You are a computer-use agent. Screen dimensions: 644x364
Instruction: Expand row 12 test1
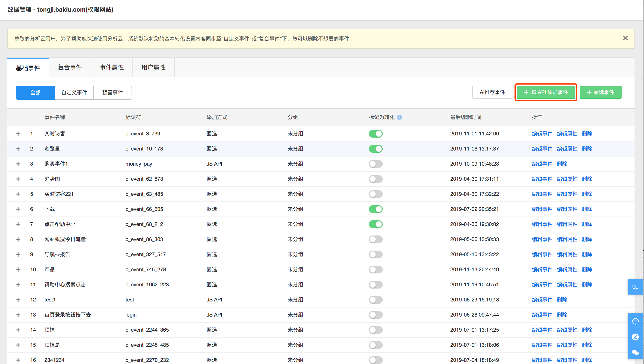[x=18, y=300]
